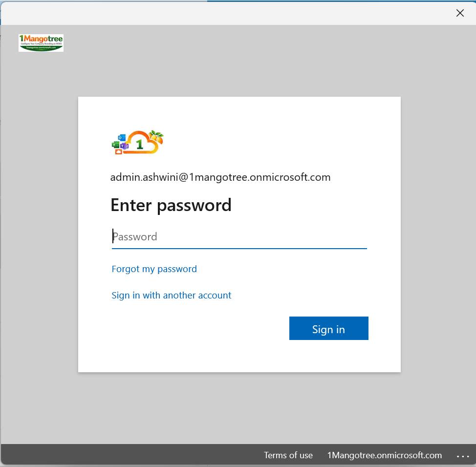This screenshot has height=467, width=476.
Task: Click the Outlook icon in the cloud logo
Action: coord(122,138)
